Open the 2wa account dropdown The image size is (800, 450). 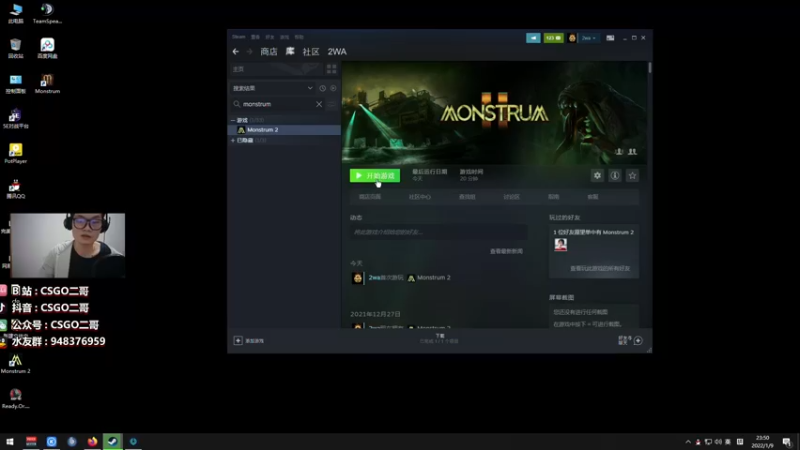click(589, 38)
